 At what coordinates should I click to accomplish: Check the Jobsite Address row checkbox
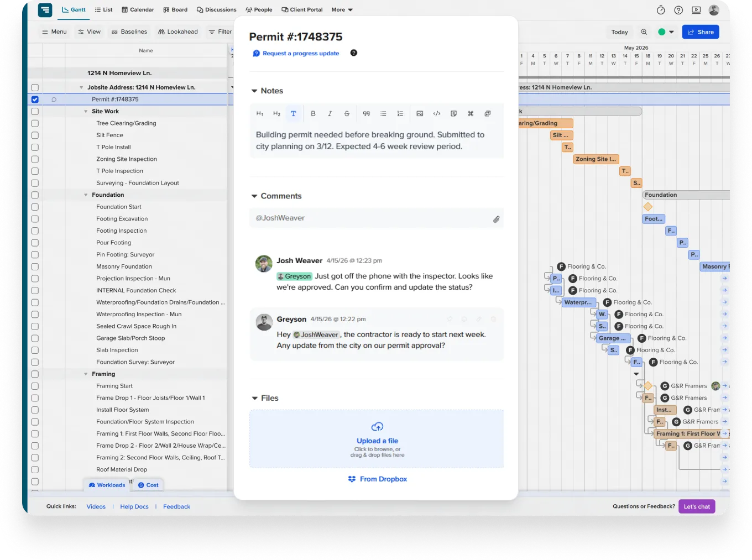coord(35,87)
